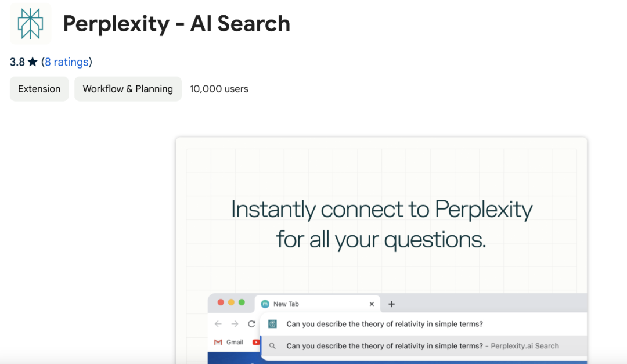The height and width of the screenshot is (364, 627).
Task: Click the address bar query text
Action: tap(384, 324)
